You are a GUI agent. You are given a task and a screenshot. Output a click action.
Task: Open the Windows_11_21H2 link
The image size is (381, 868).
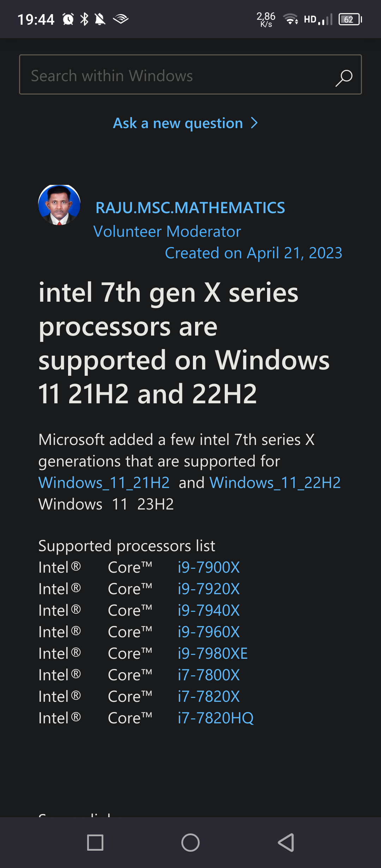pos(104,483)
